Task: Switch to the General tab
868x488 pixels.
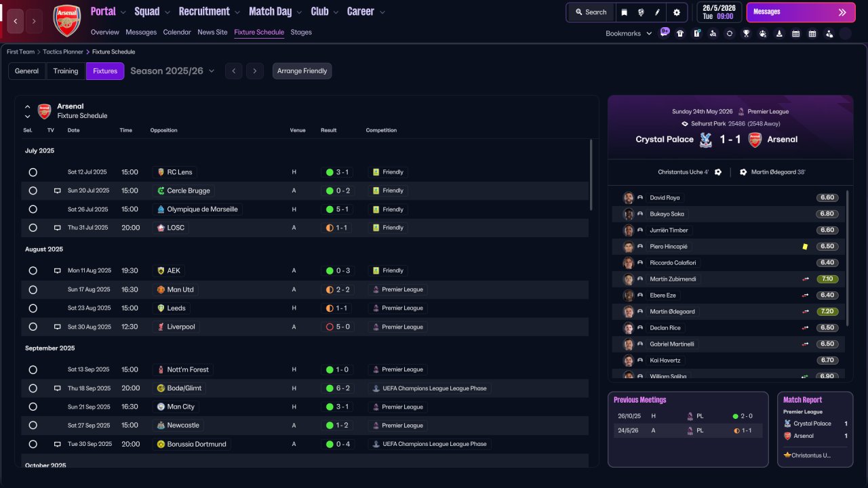Action: point(27,71)
